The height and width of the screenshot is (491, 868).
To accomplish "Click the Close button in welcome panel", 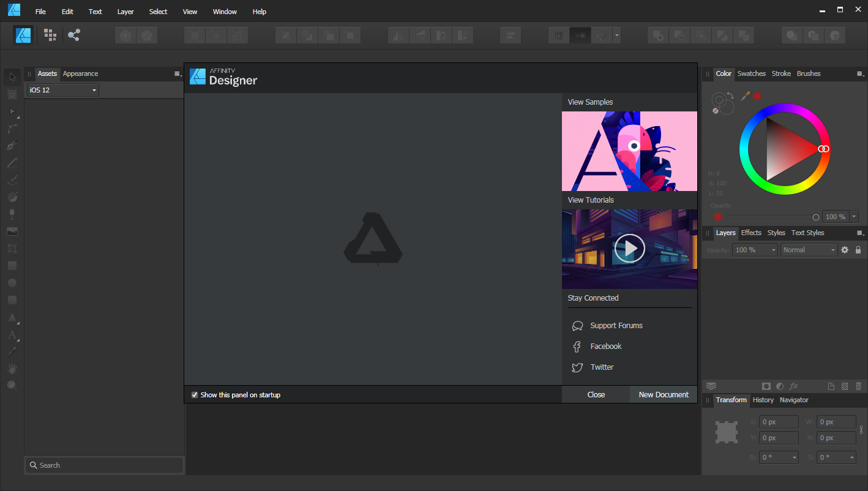I will [596, 395].
